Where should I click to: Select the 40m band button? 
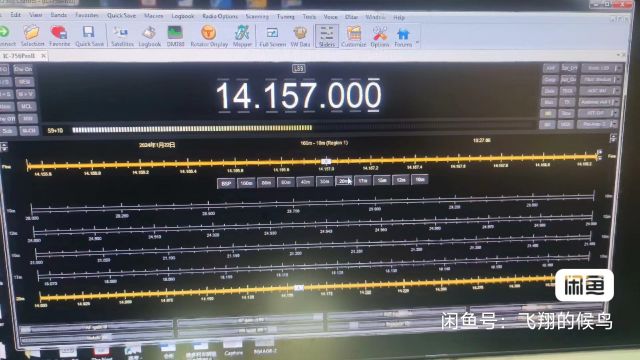pos(305,182)
